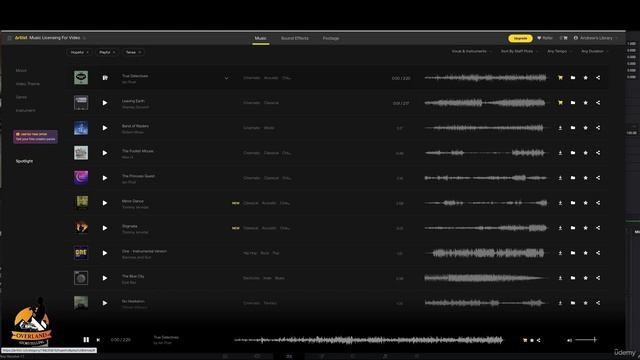Viewport: 640px width, 360px height.
Task: Open the Leaving Earth title link
Action: click(133, 101)
